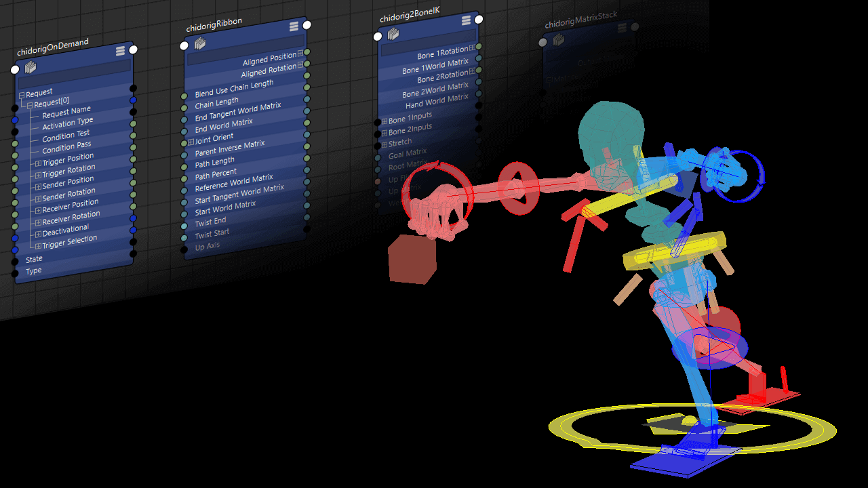This screenshot has width=868, height=488.
Task: Open the chidorigMatrixStack node view-mode menu icon
Action: click(x=623, y=28)
